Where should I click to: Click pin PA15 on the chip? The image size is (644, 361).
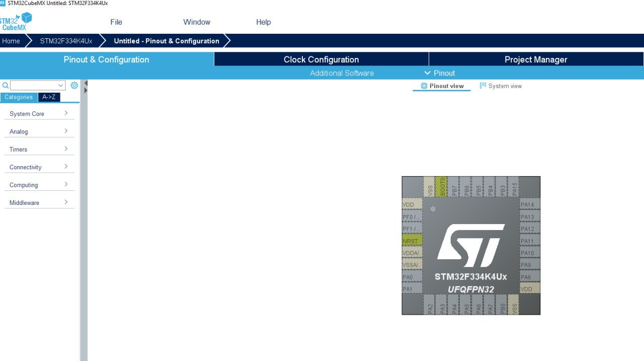point(514,187)
